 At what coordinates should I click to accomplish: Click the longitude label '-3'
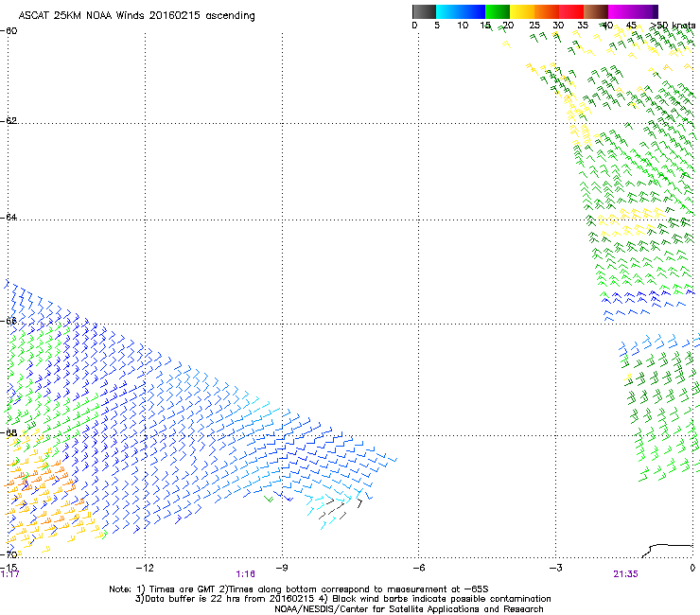tap(555, 568)
